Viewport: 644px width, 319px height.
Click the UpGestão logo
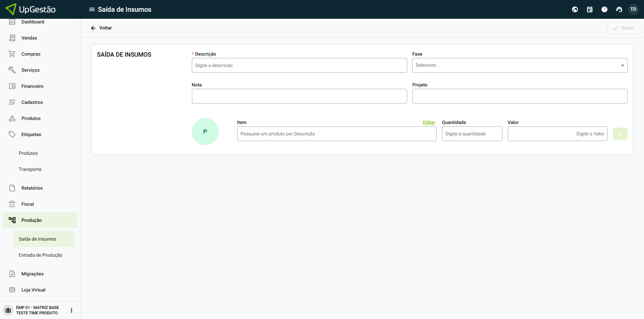(31, 9)
